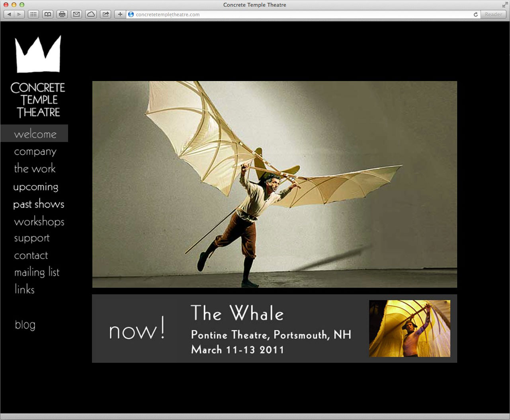This screenshot has width=510, height=420.
Task: Show bookmarks with the open book icon
Action: point(48,14)
